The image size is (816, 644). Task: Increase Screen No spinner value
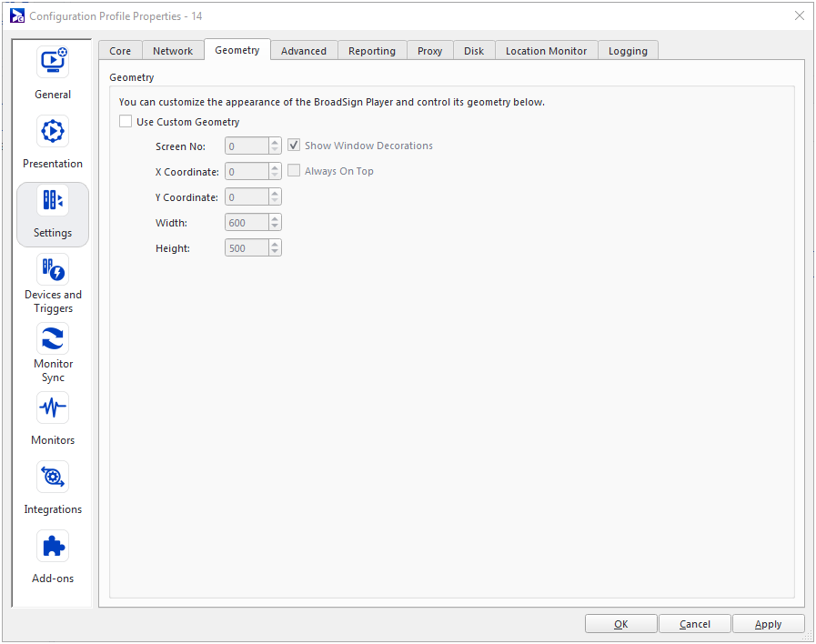click(275, 142)
